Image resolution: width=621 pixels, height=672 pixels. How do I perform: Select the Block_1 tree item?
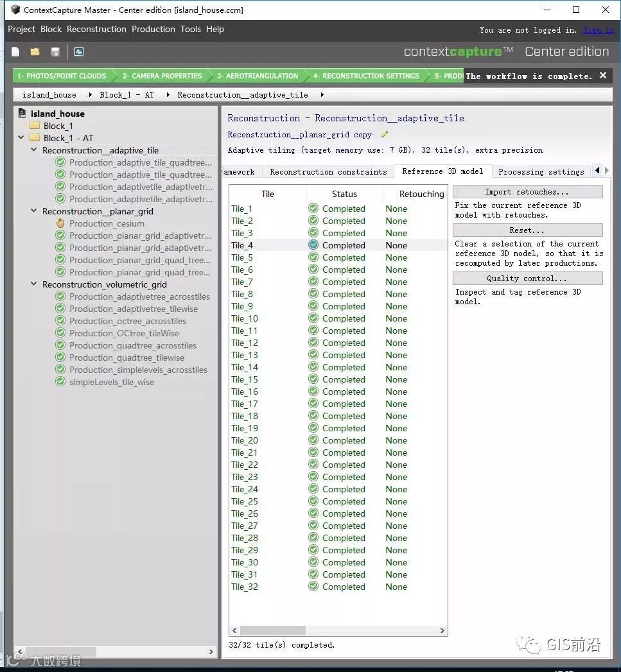(x=58, y=126)
